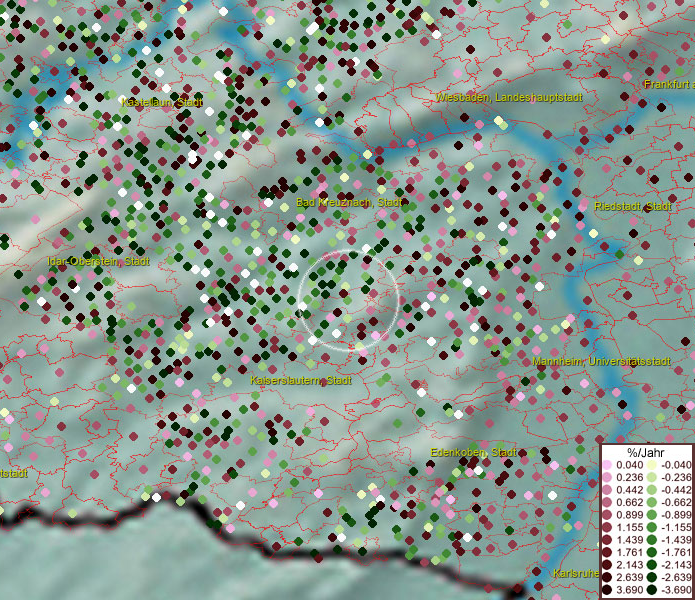Pick the 0.236 legend color swatch
Screen dimensions: 695x600
[x=607, y=477]
